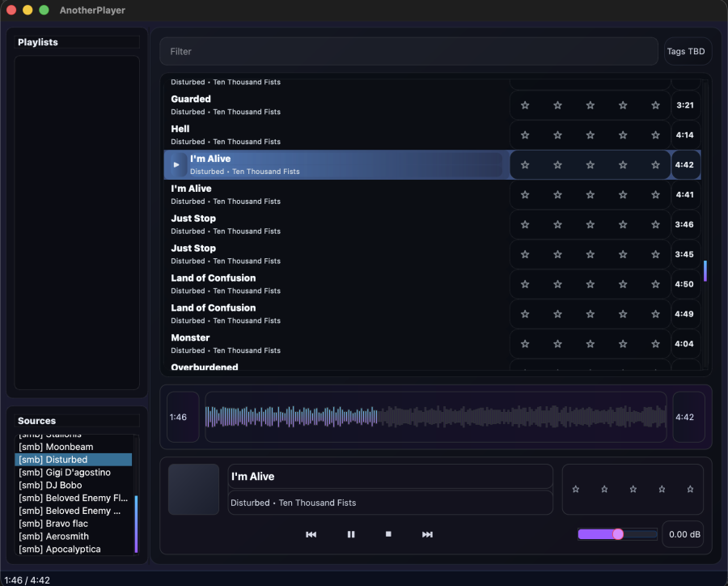
Task: Click the track list scrollbar thumb
Action: (x=705, y=270)
